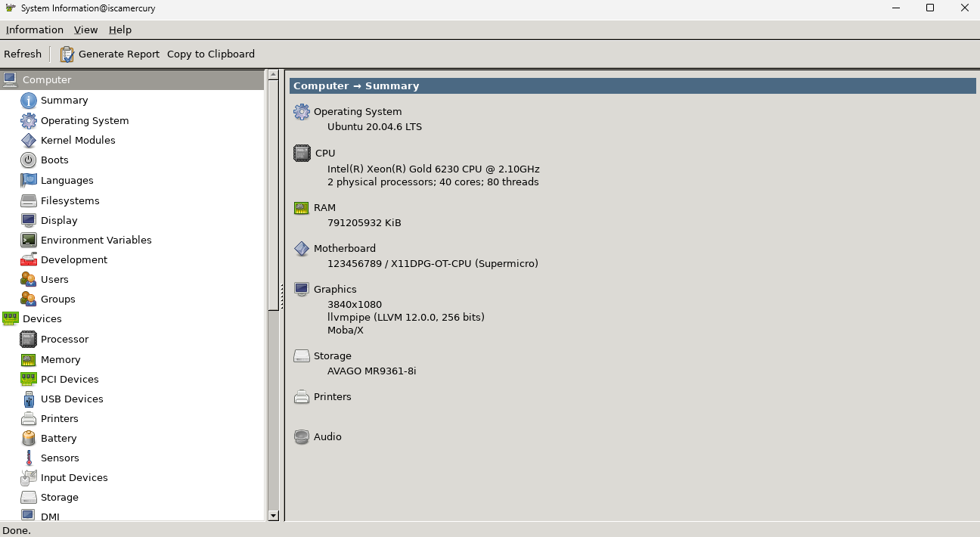The height and width of the screenshot is (537, 980).
Task: Click the Boots power icon
Action: pos(28,160)
